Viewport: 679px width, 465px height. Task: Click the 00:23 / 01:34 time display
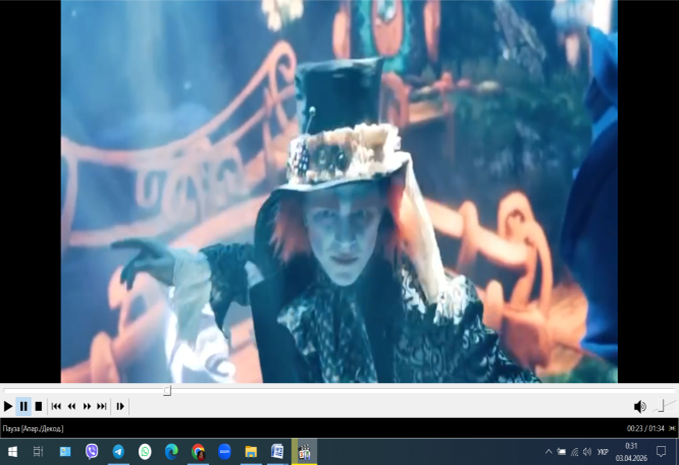click(645, 428)
